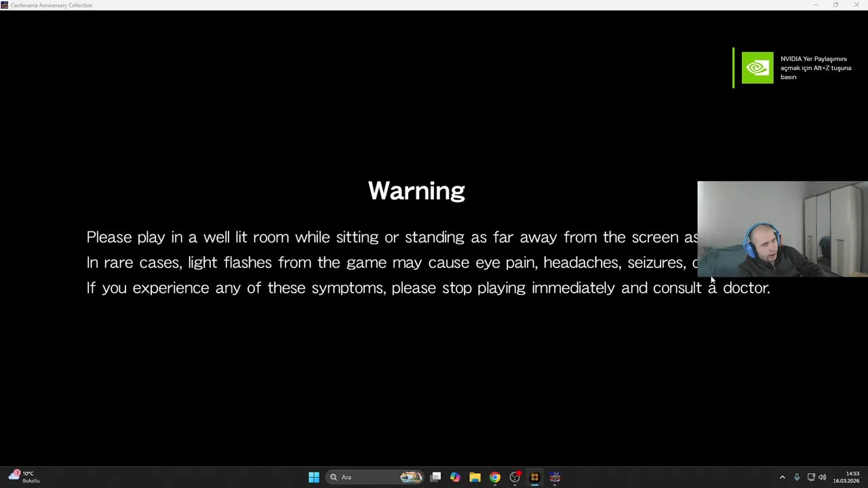Open the Windows Start menu

point(314,477)
